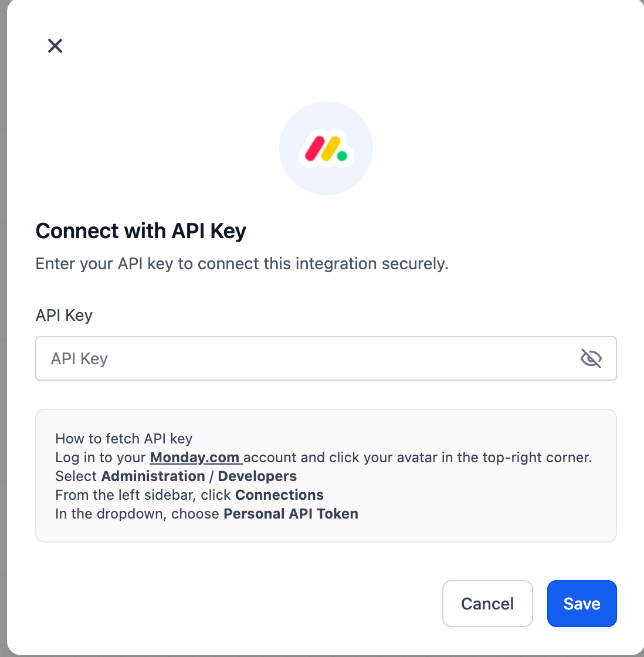This screenshot has height=657, width=644.
Task: Open the Monday.com link
Action: [x=195, y=458]
